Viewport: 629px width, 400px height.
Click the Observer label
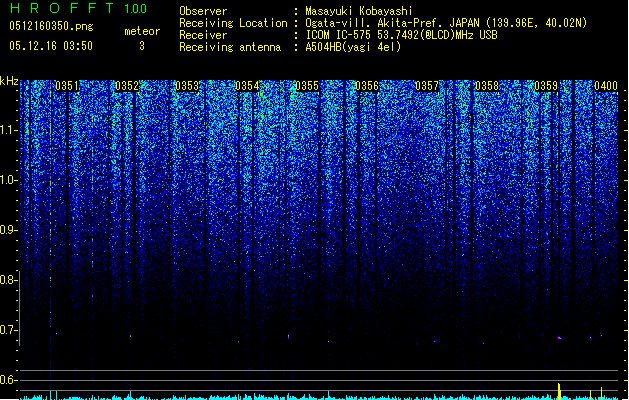click(x=203, y=11)
